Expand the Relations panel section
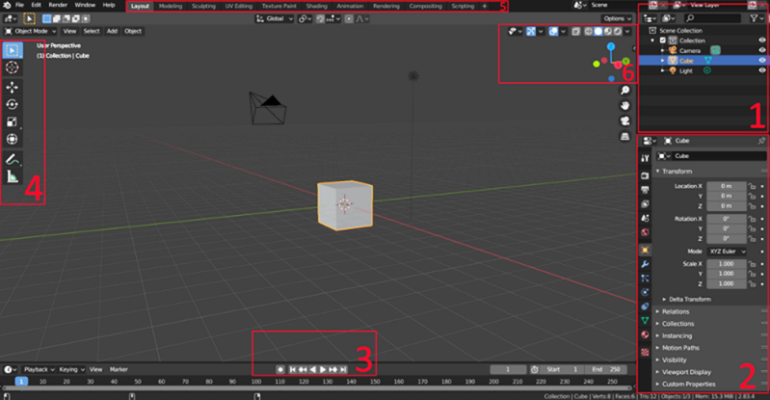The width and height of the screenshot is (770, 400). tap(676, 312)
